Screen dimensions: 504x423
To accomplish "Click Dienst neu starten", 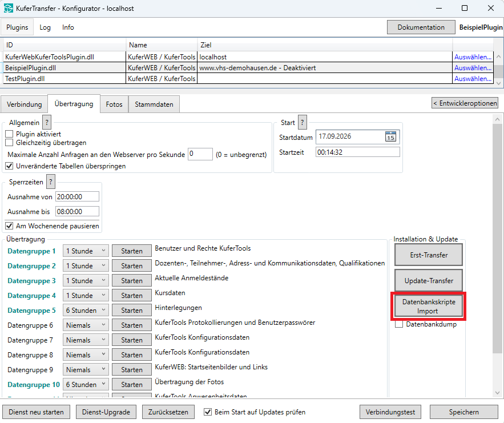I will click(x=36, y=412).
